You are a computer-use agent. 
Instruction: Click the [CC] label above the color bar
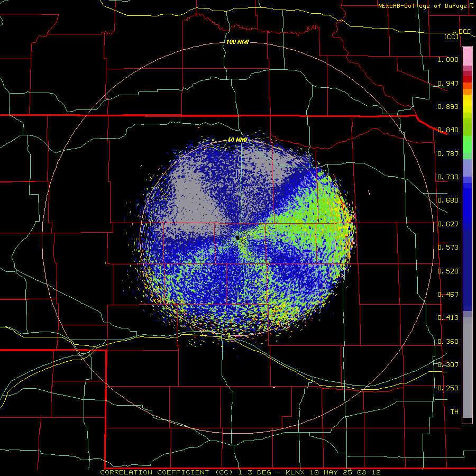pos(452,36)
